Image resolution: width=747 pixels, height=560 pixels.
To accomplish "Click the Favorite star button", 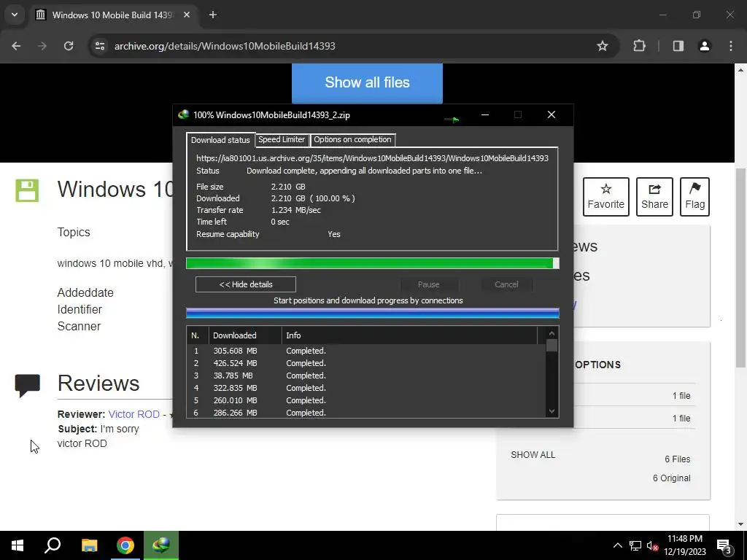I will [x=606, y=197].
